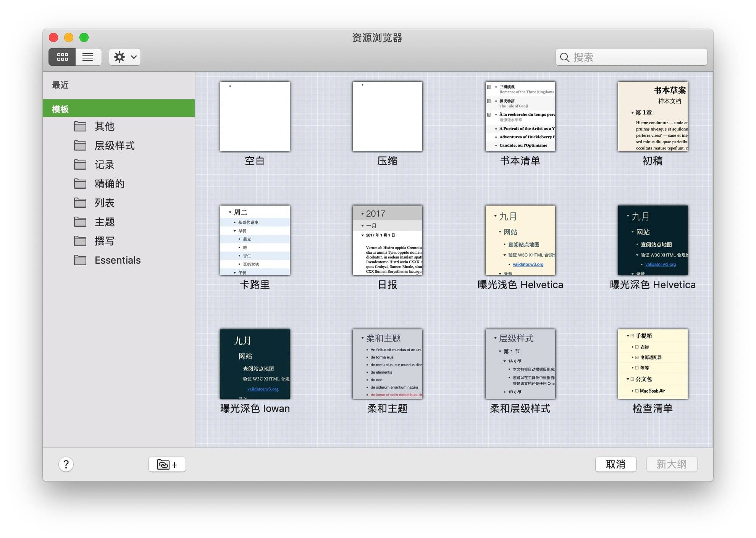Viewport: 756px width, 538px height.
Task: Select the 卡路里 template thumbnail
Action: click(x=255, y=240)
